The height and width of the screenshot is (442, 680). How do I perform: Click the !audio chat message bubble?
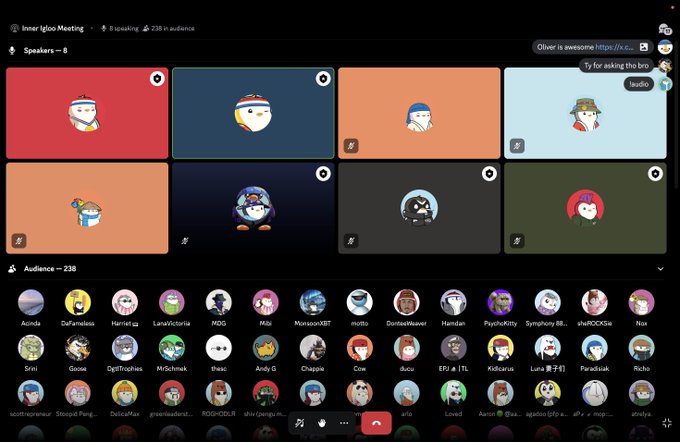[x=639, y=84]
